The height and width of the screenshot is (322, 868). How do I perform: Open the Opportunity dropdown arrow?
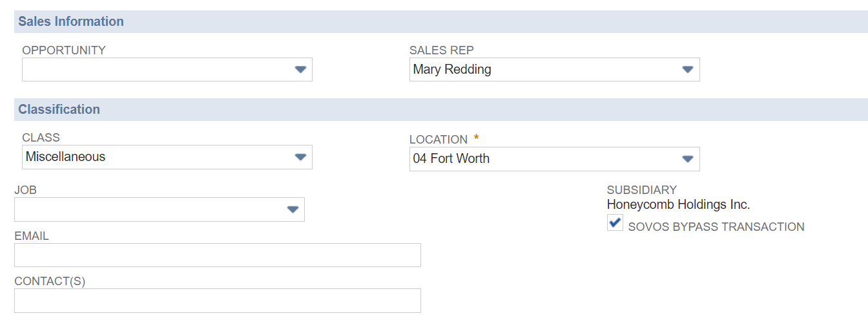coord(300,70)
